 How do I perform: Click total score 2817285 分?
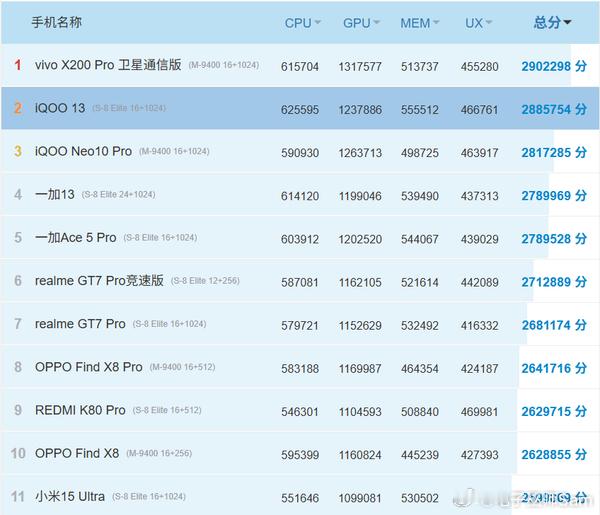click(554, 153)
